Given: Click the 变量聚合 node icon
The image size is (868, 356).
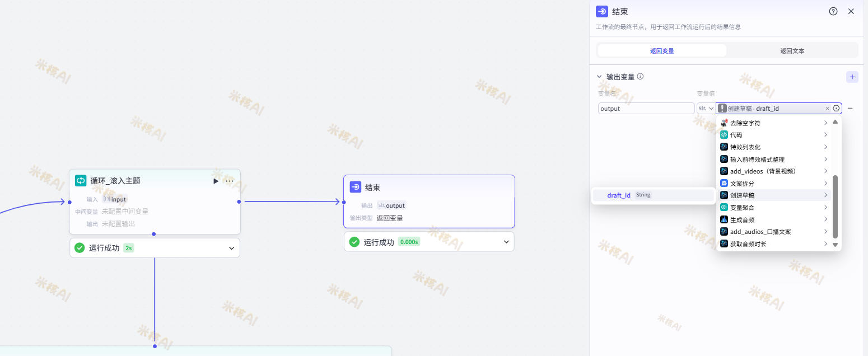Looking at the screenshot, I should (724, 207).
